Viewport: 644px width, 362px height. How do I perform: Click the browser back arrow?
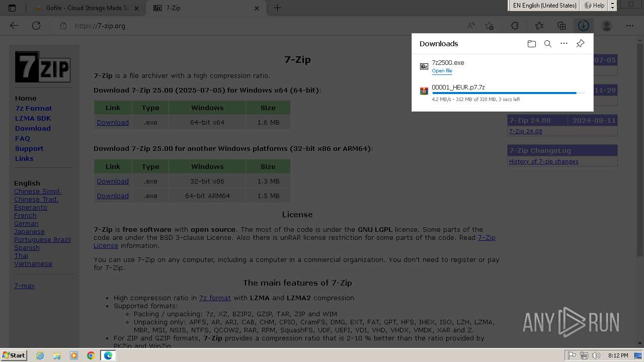pyautogui.click(x=14, y=26)
